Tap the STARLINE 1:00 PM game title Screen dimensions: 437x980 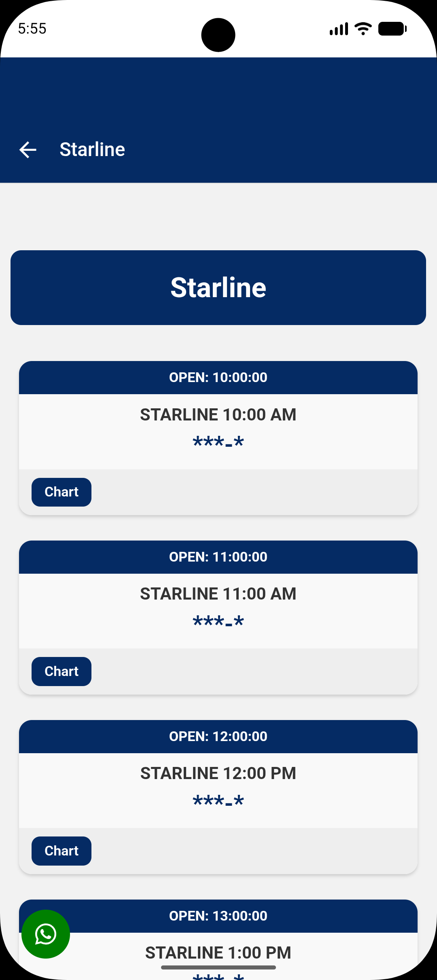click(218, 953)
